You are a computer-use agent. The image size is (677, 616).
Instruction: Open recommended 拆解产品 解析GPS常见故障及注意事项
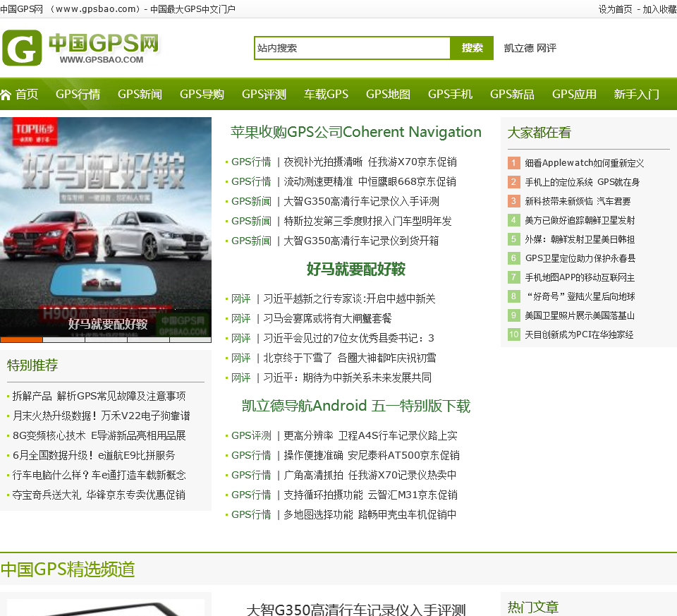pos(99,396)
